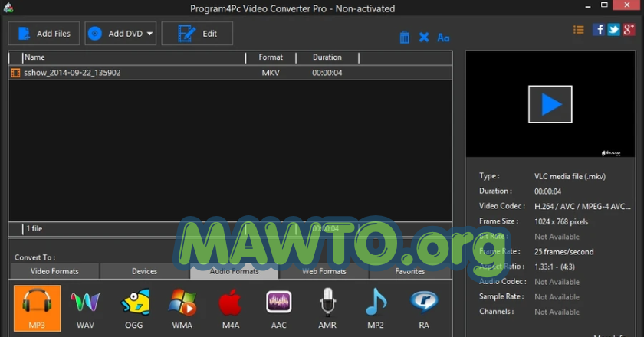Choose the M4A apple format icon
644x337 pixels.
tap(231, 308)
